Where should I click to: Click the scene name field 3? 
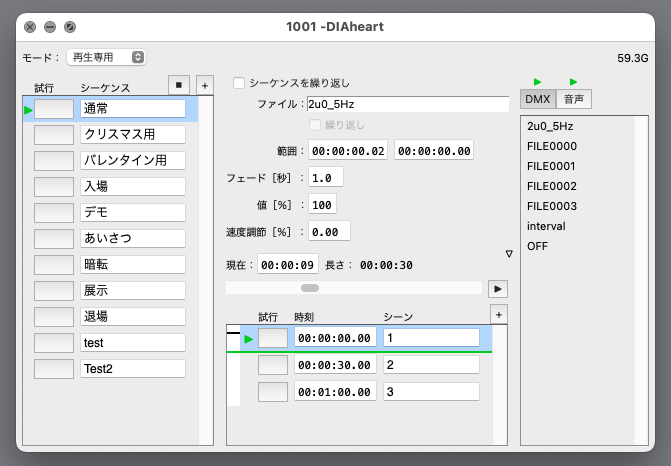[x=431, y=392]
